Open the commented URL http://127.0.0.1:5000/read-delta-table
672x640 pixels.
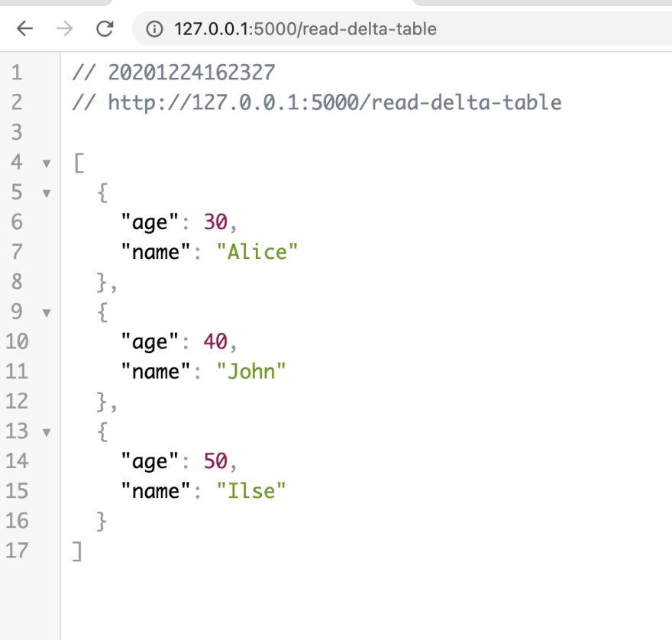click(x=334, y=102)
